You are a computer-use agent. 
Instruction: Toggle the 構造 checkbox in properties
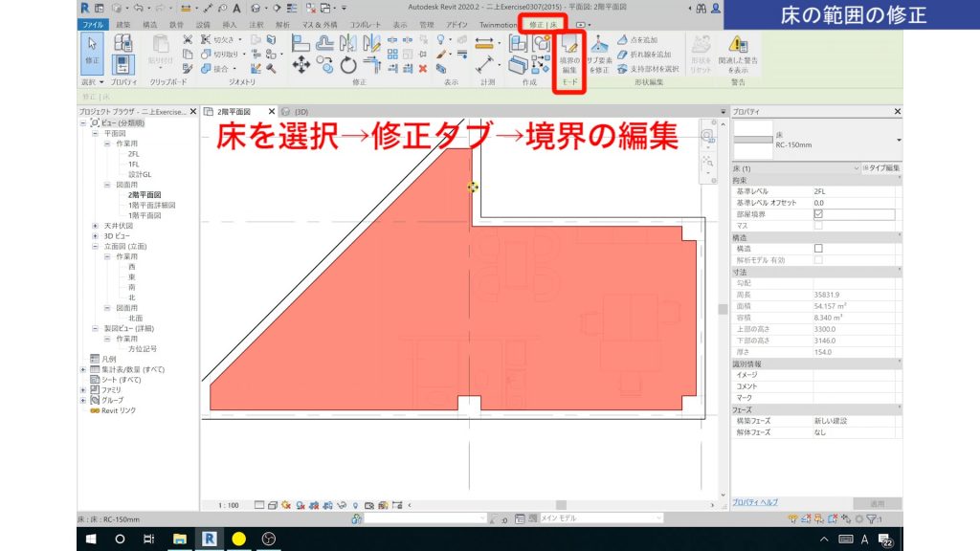[x=818, y=249]
